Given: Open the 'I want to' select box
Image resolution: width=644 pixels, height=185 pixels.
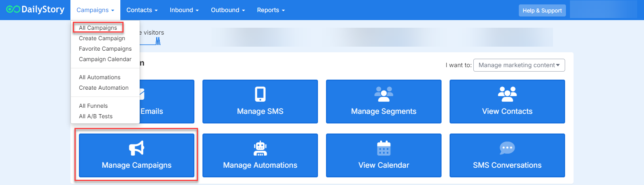Looking at the screenshot, I should point(519,65).
